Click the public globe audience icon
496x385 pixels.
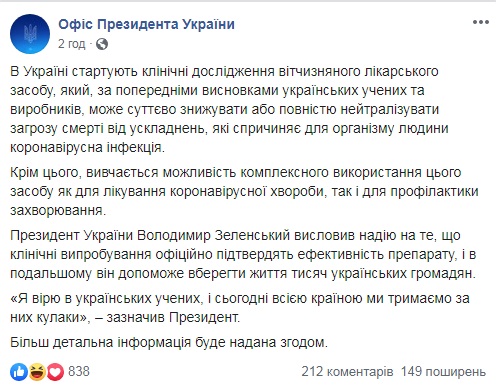[x=102, y=44]
